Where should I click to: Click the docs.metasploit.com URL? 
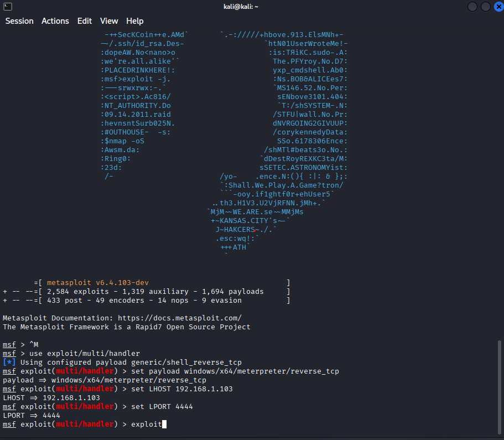180,318
